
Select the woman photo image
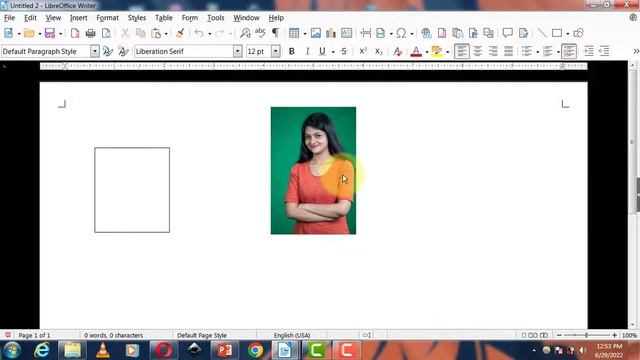(313, 171)
